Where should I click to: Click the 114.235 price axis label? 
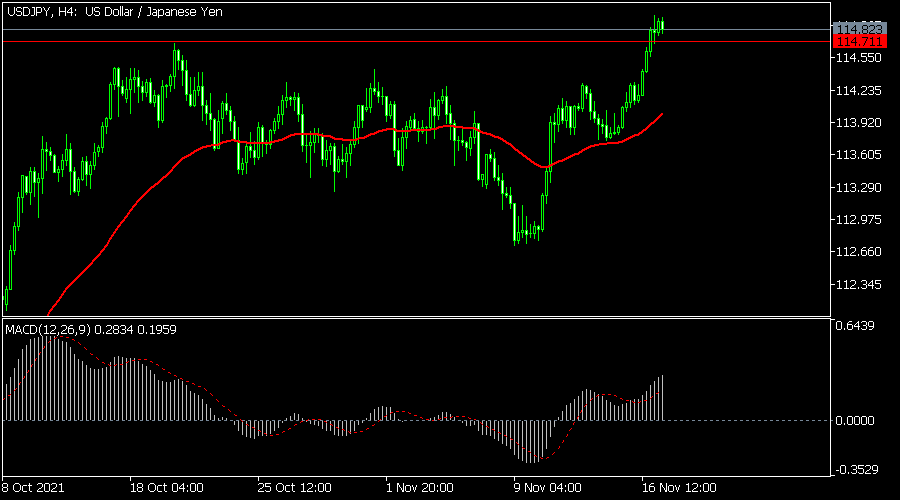click(x=858, y=90)
